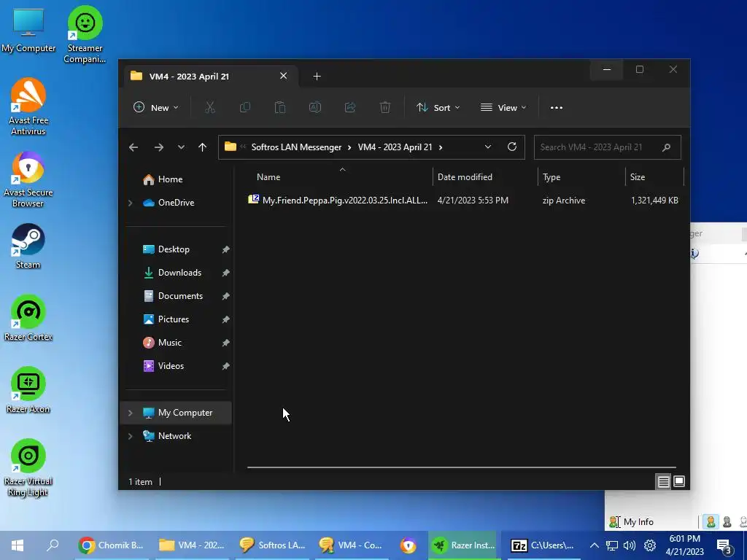The height and width of the screenshot is (560, 747).
Task: Open the New dropdown menu
Action: 156,108
